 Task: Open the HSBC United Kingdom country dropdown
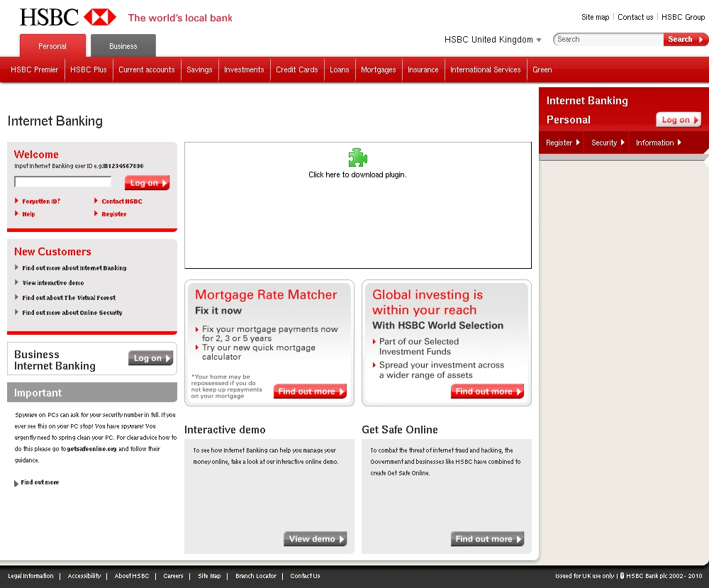(x=493, y=40)
